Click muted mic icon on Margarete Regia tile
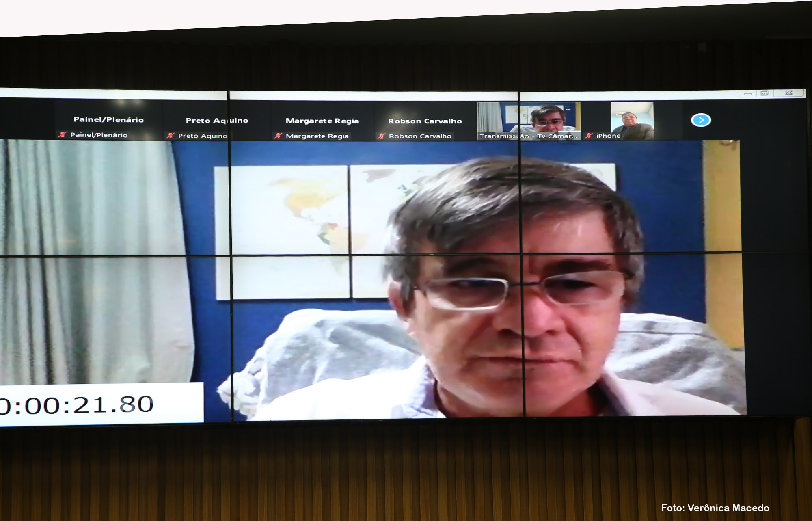812x521 pixels. [278, 136]
